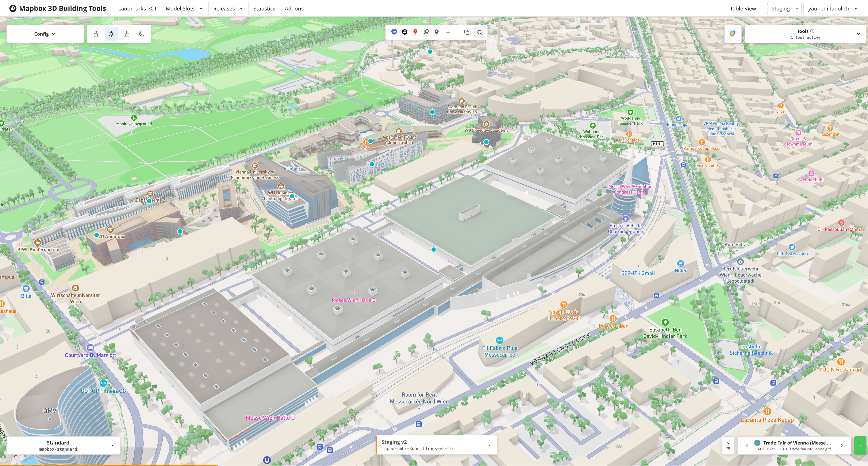Switch lighting to dawn preset
The width and height of the screenshot is (868, 466).
(x=96, y=34)
